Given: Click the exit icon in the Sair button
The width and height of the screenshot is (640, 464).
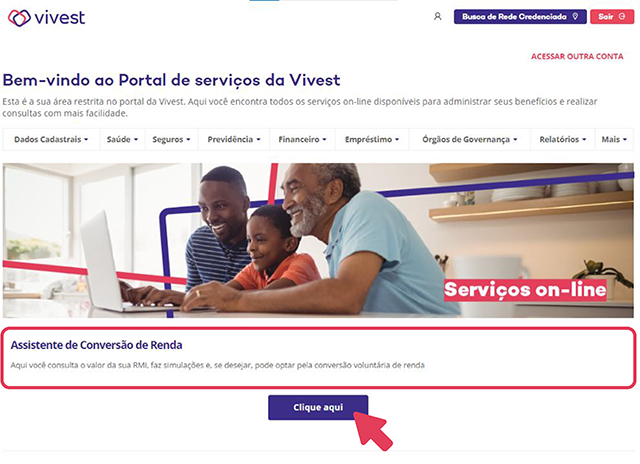Looking at the screenshot, I should pyautogui.click(x=622, y=16).
